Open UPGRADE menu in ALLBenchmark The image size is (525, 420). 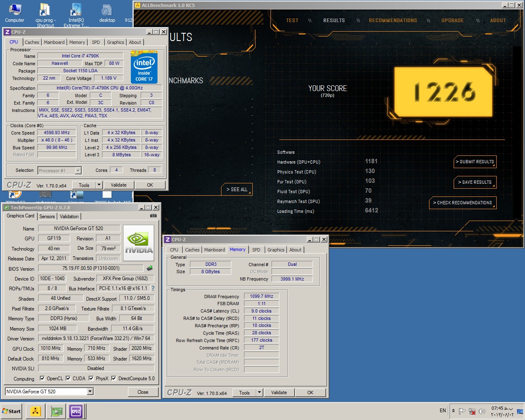pyautogui.click(x=452, y=21)
